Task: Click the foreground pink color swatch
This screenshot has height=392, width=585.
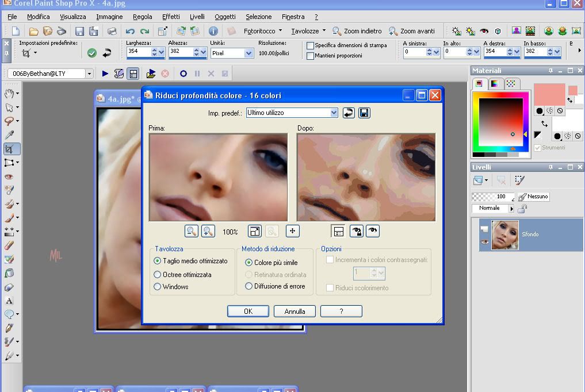Action: tap(549, 95)
